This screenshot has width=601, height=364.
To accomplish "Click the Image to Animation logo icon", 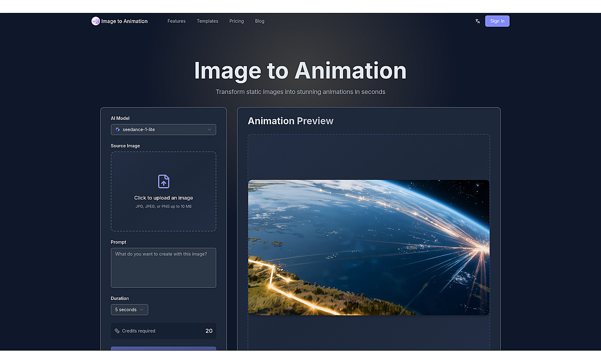I will [95, 21].
